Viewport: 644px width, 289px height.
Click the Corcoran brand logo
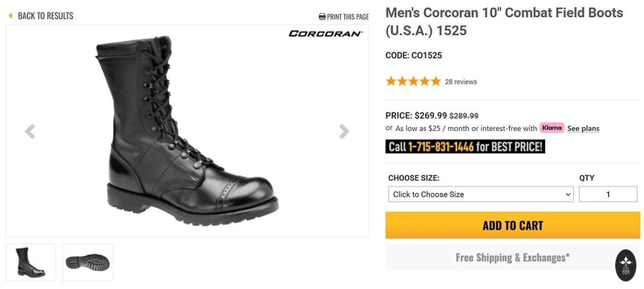(x=325, y=34)
